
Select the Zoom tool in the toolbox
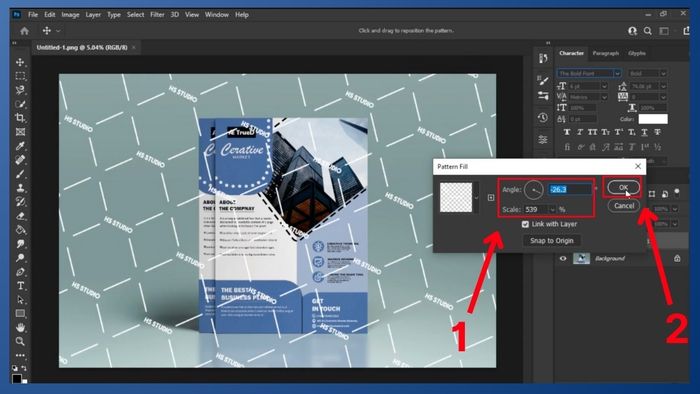tap(20, 341)
